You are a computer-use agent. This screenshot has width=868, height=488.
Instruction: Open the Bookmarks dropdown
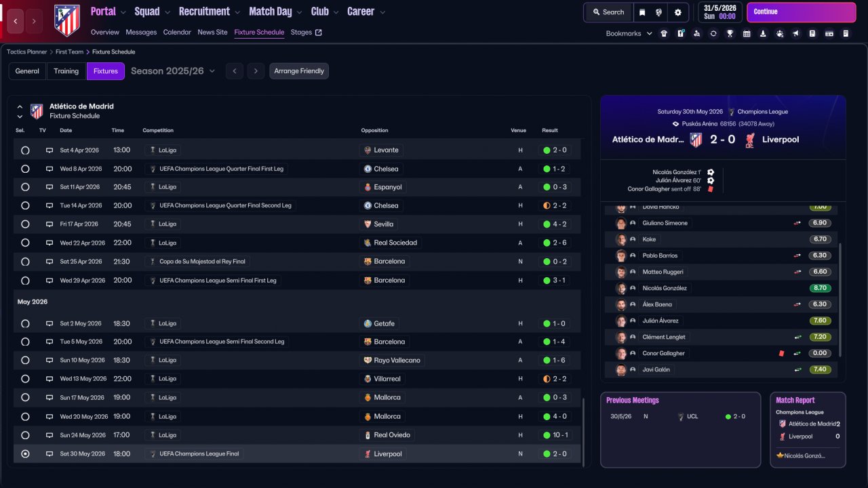(x=629, y=33)
